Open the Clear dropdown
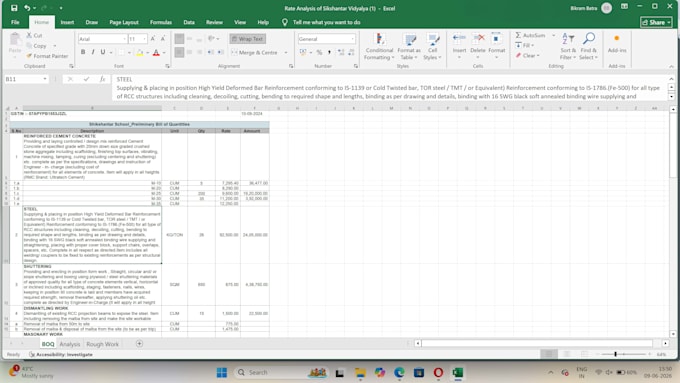Viewport: 680px width, 383px height. 528,56
